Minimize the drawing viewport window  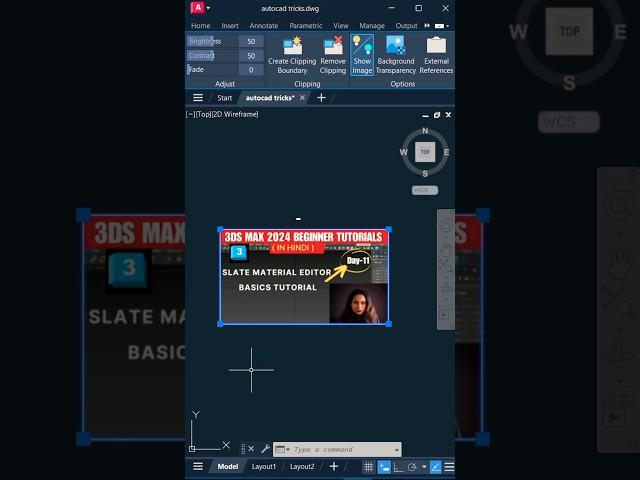tap(425, 116)
